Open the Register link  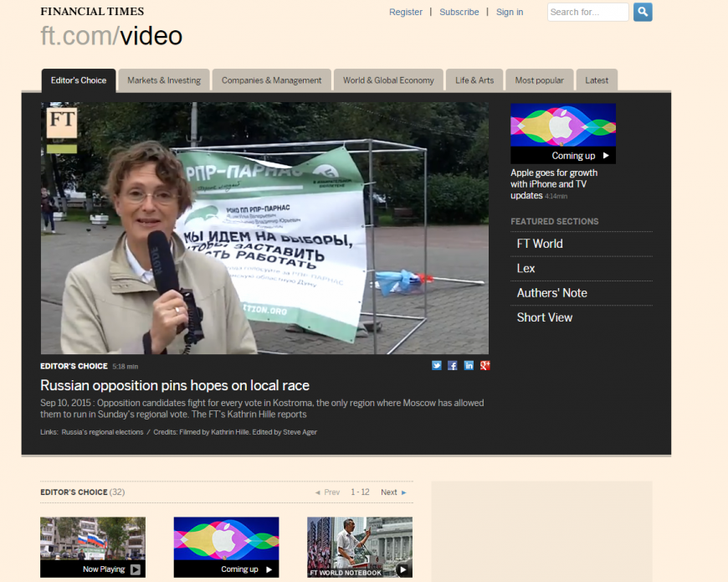(x=406, y=12)
